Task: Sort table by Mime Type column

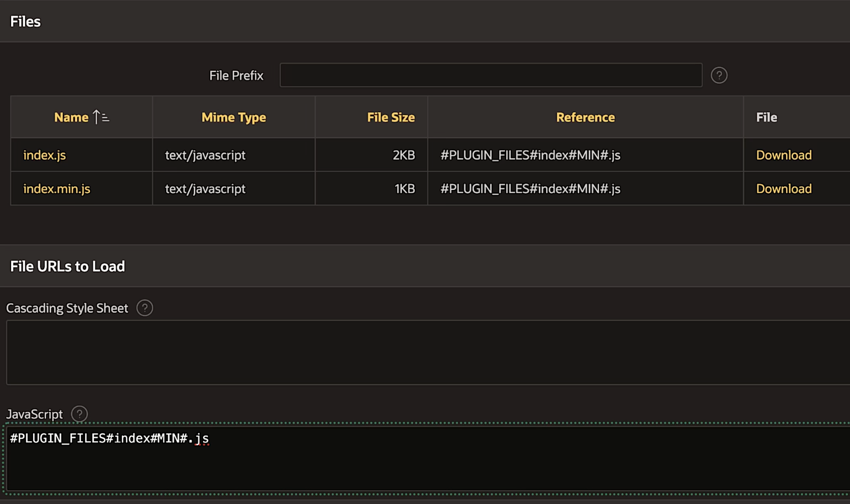Action: [234, 118]
